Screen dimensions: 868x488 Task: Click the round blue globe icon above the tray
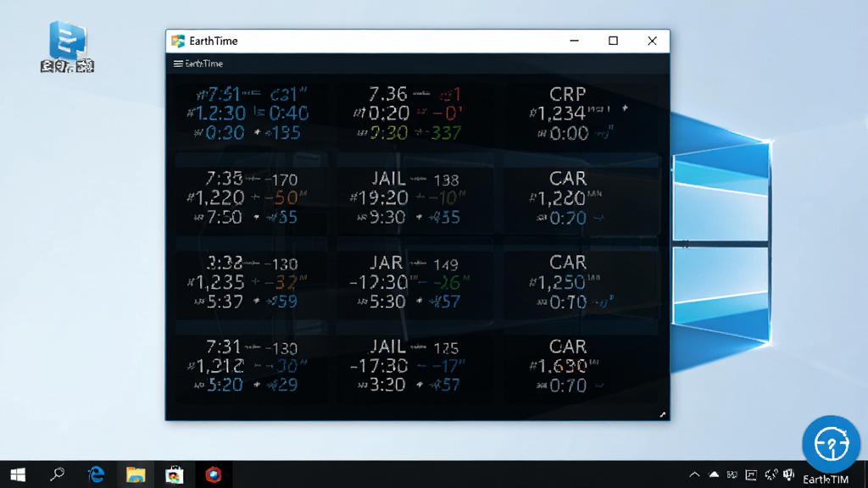831,444
